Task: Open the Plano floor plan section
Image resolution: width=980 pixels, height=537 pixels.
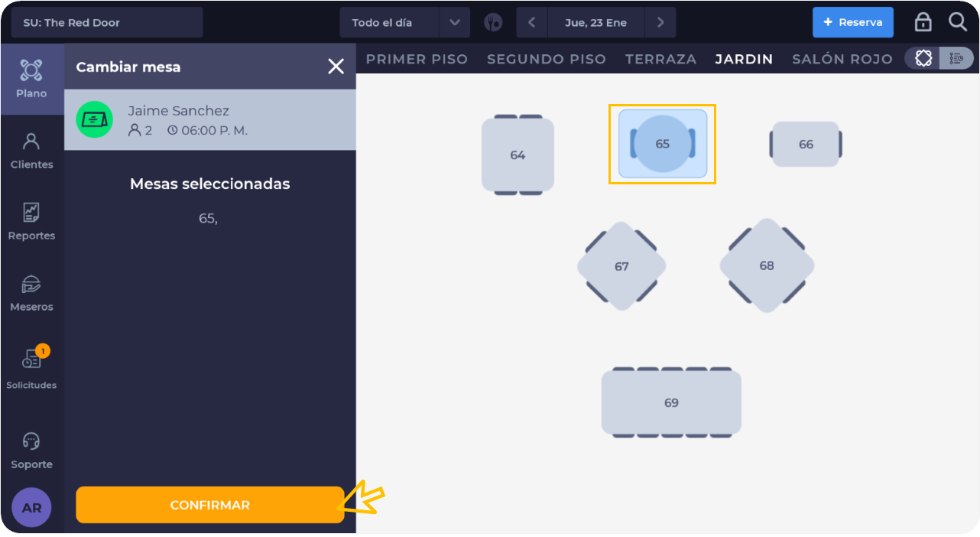Action: [x=31, y=79]
